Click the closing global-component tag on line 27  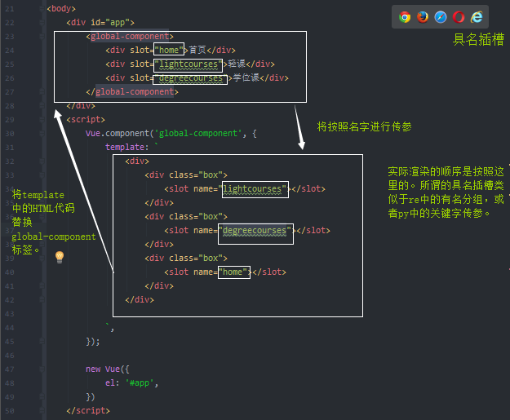[132, 92]
